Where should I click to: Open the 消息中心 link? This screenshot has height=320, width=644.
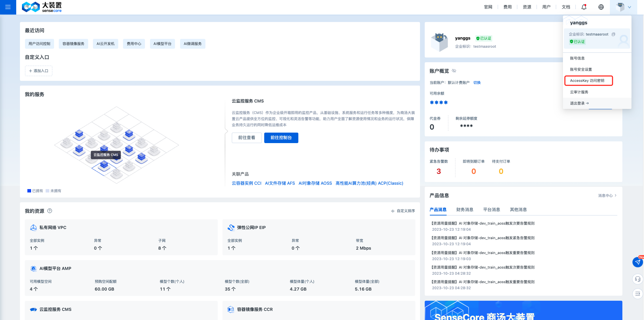pyautogui.click(x=607, y=196)
